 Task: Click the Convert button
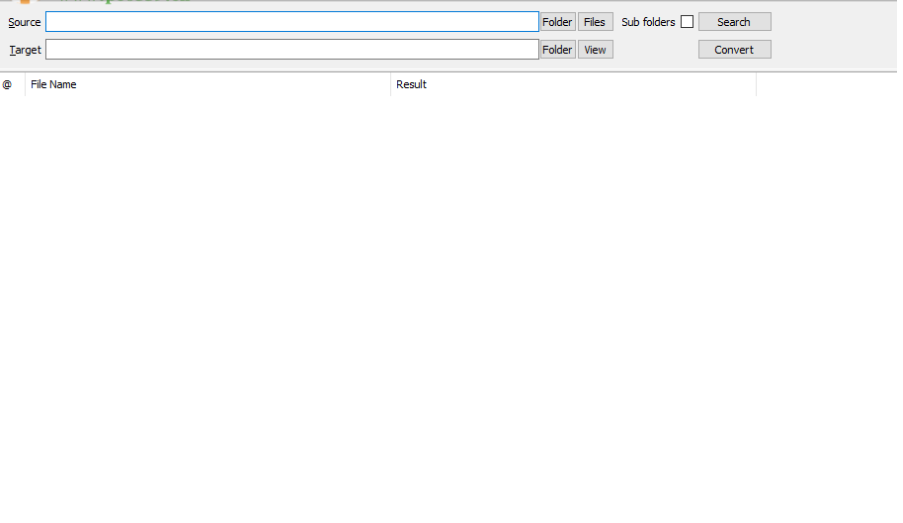(x=734, y=50)
